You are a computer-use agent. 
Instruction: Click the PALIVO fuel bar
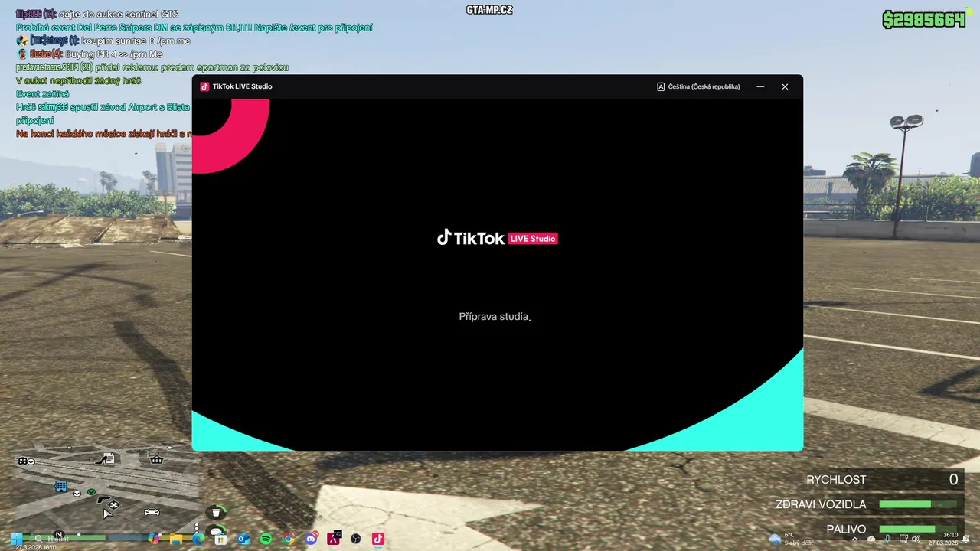click(x=917, y=529)
